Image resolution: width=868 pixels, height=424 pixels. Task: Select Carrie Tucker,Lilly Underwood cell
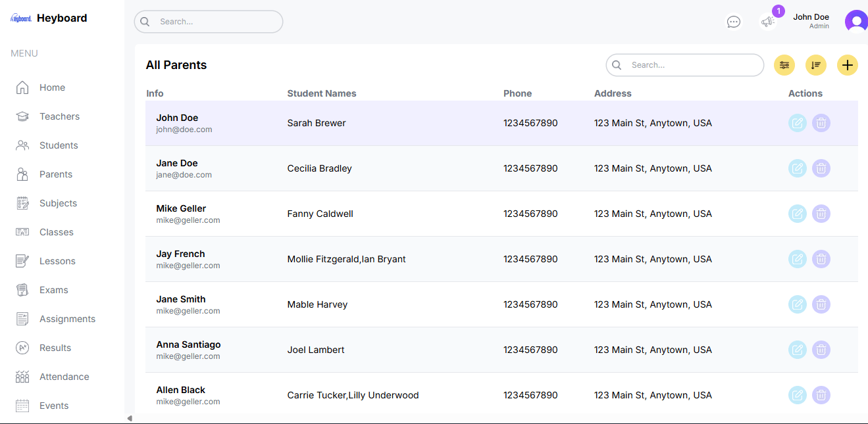(x=353, y=395)
